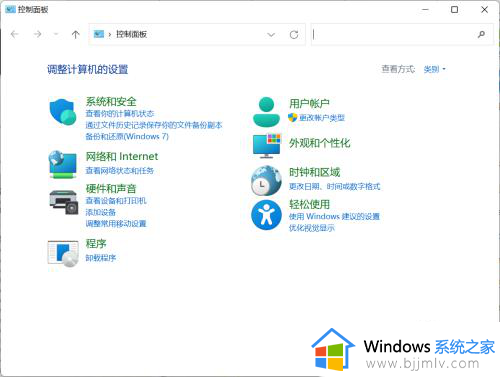Click the search magnifier icon
The image size is (500, 377).
pyautogui.click(x=481, y=34)
